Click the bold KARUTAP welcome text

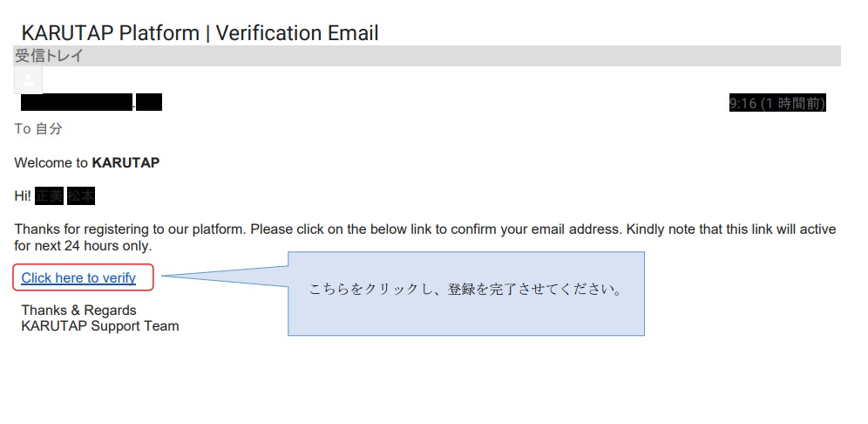(125, 163)
